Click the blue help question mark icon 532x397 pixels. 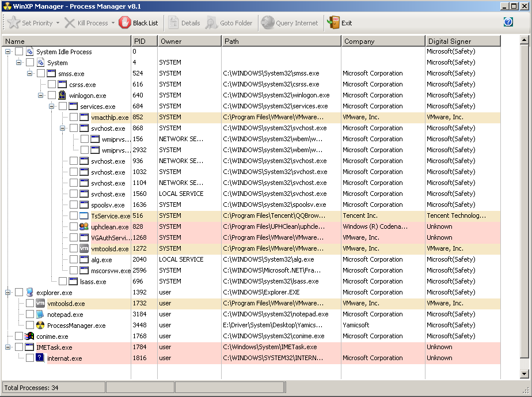(x=508, y=22)
